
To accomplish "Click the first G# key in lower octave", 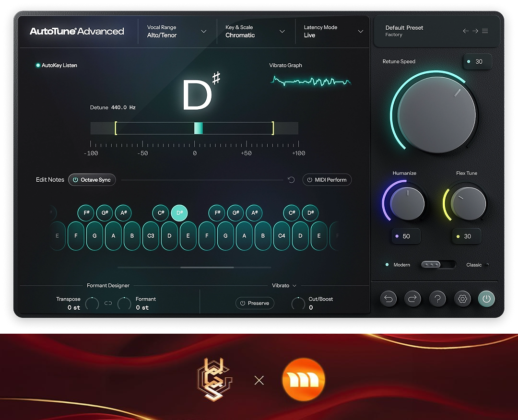I will (105, 213).
